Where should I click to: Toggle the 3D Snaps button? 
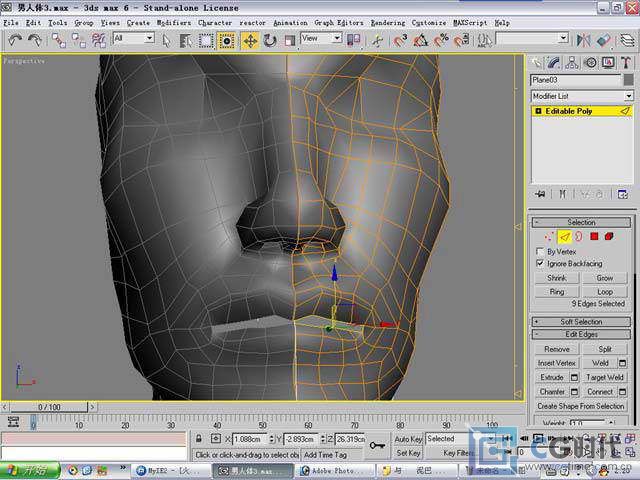(x=400, y=40)
